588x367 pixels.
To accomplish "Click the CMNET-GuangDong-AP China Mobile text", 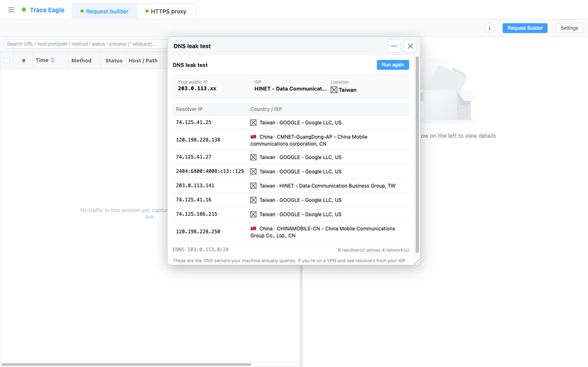I will point(309,140).
